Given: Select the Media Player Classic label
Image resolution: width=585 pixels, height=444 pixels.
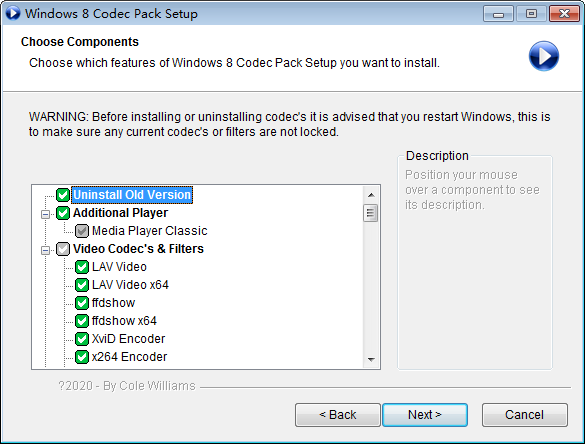Looking at the screenshot, I should pos(150,231).
